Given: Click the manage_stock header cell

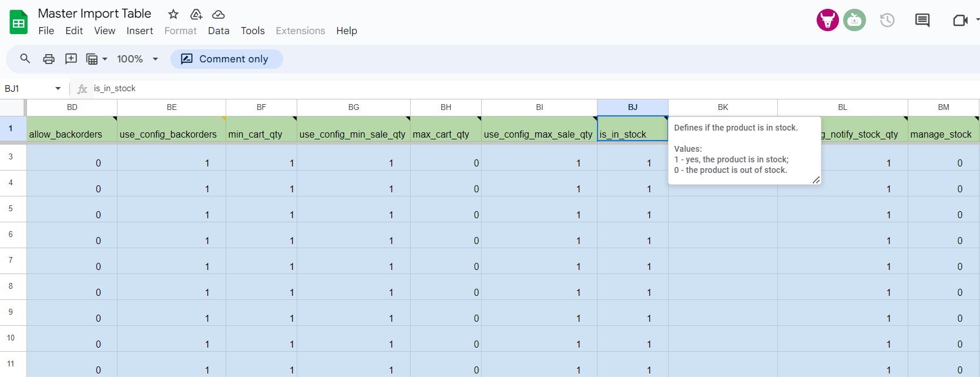Looking at the screenshot, I should (944, 129).
